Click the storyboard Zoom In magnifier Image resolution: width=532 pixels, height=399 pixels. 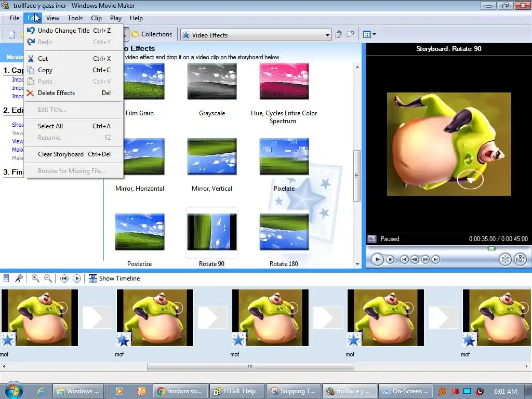click(35, 278)
